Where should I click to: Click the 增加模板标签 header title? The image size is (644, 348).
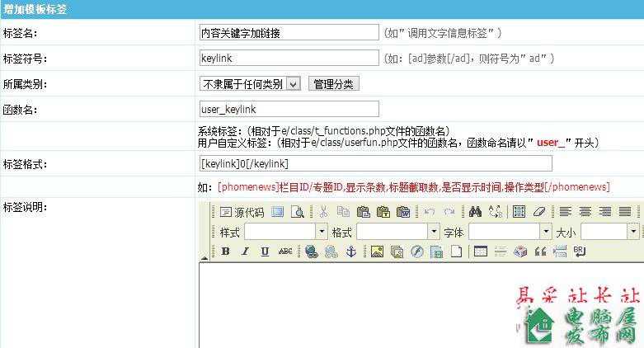[35, 8]
